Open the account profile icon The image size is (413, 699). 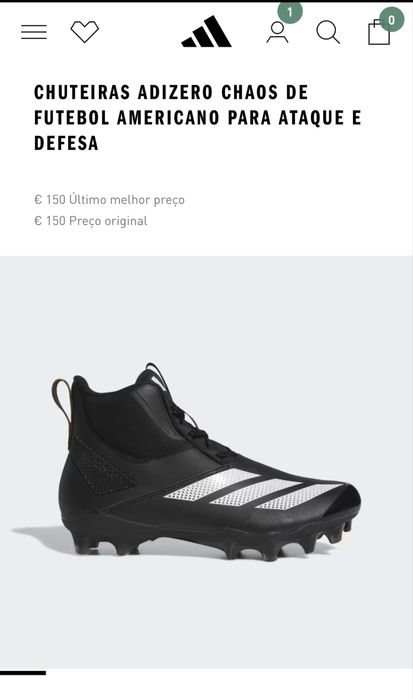(277, 33)
